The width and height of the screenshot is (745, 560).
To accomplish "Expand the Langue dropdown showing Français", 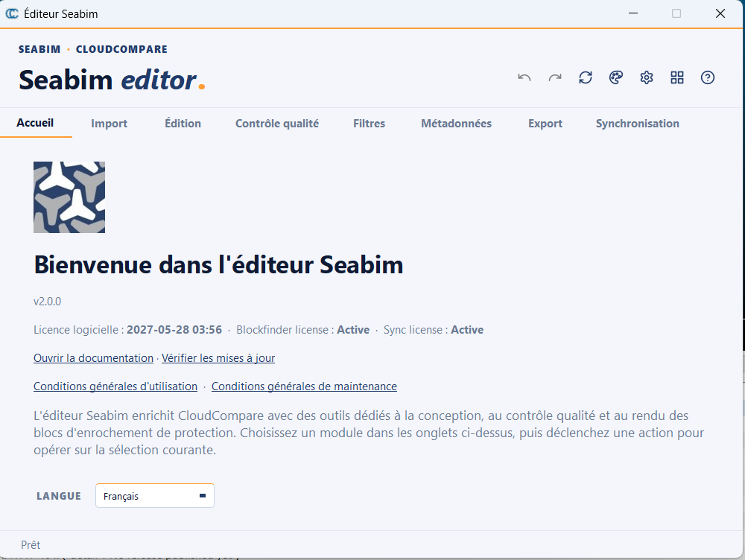I will point(155,496).
